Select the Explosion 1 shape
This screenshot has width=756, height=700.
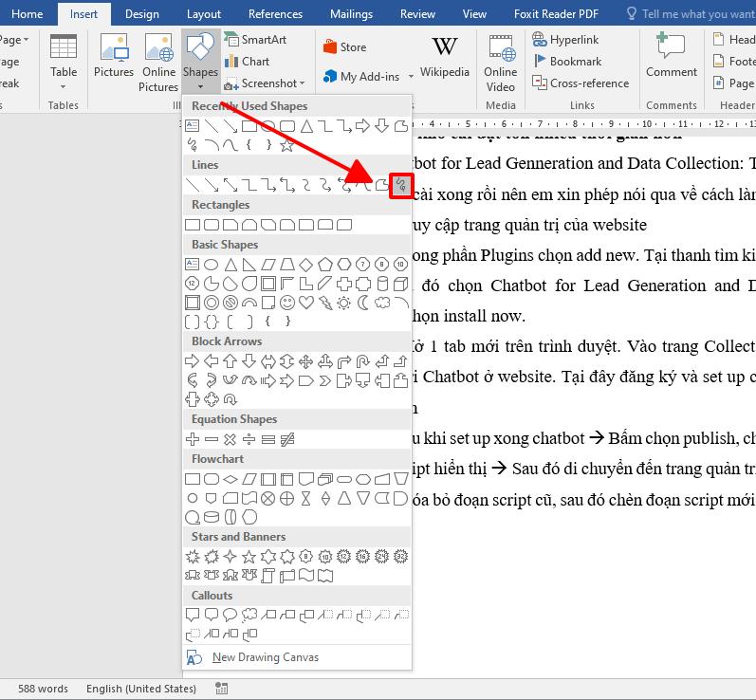(193, 557)
